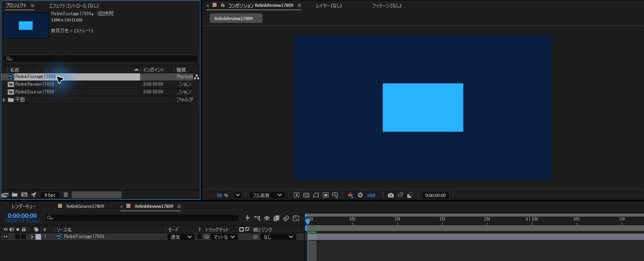The width and height of the screenshot is (644, 261).
Task: Open show channel RGB color menu
Action: 351,195
